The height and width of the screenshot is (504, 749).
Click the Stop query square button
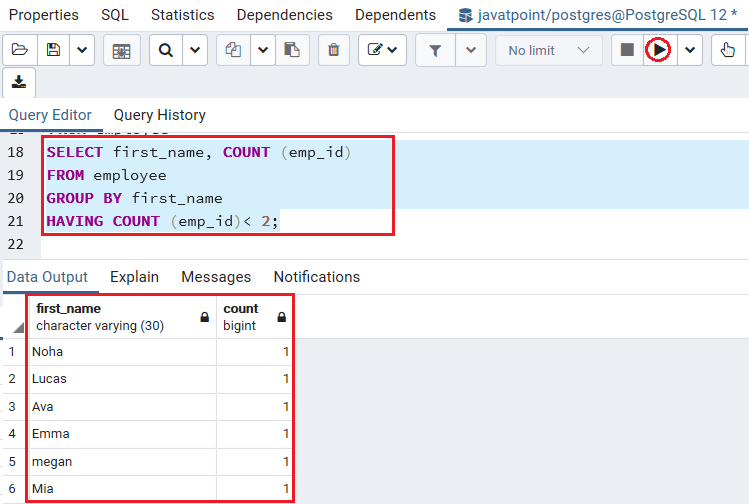(627, 50)
